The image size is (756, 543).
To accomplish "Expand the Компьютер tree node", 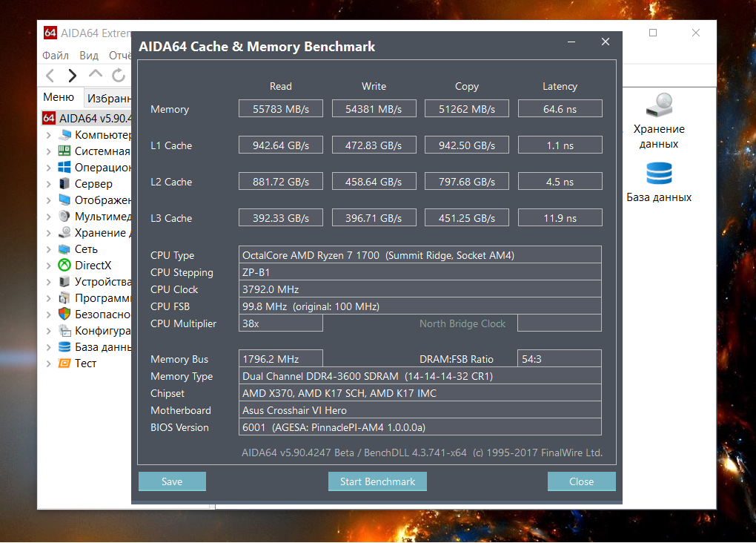I will pyautogui.click(x=49, y=135).
